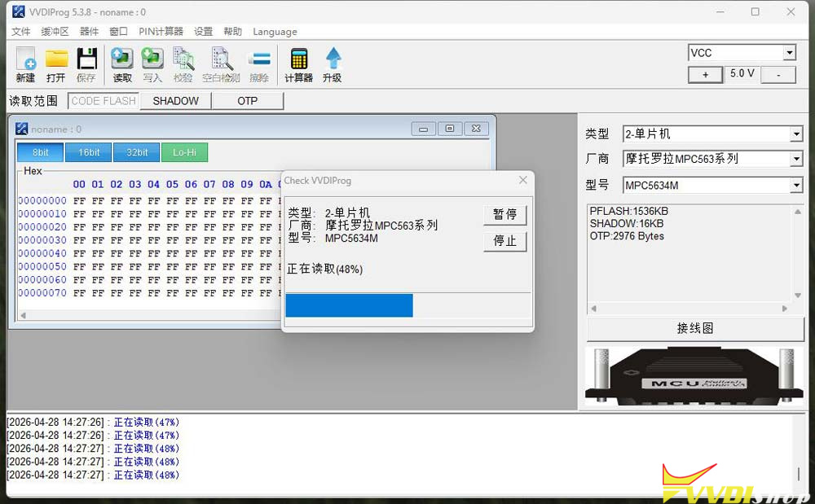Select hex row address 00000040

[x=42, y=253]
